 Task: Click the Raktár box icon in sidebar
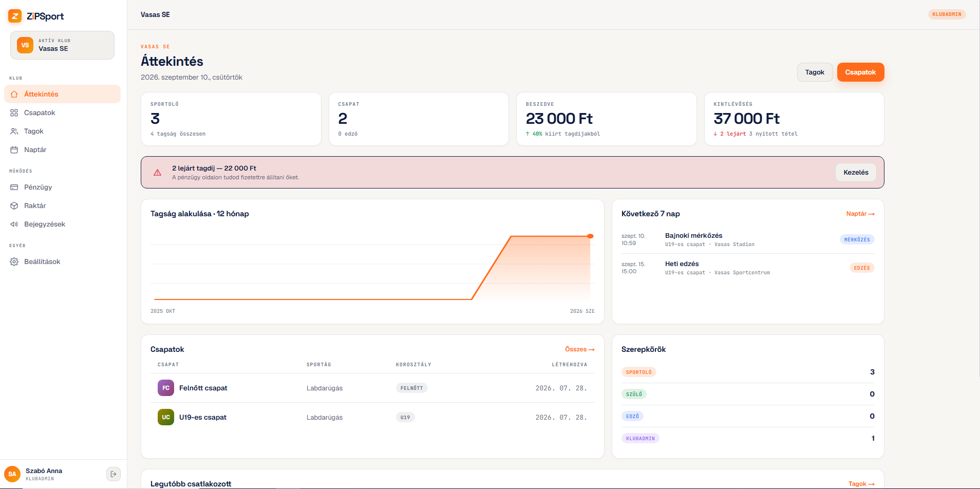14,205
